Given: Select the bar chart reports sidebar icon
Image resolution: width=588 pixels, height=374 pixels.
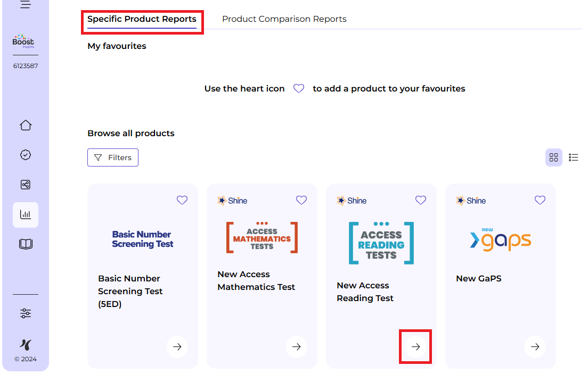Looking at the screenshot, I should pos(26,215).
